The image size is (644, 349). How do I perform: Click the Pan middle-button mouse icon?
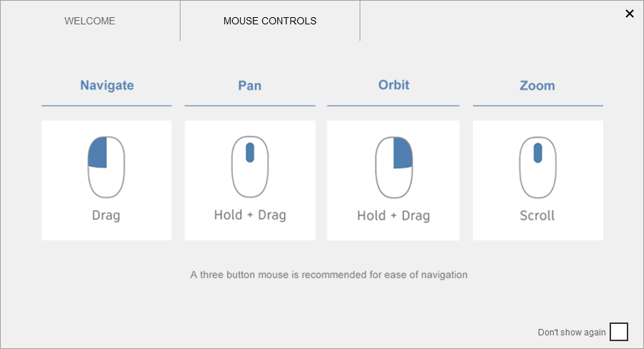[x=249, y=167]
